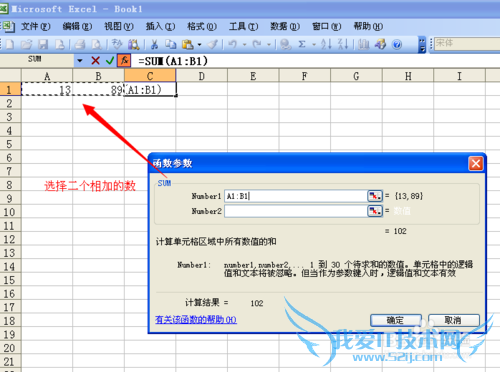The height and width of the screenshot is (372, 500).
Task: Close the 函数参数 dialog
Action: [x=476, y=164]
